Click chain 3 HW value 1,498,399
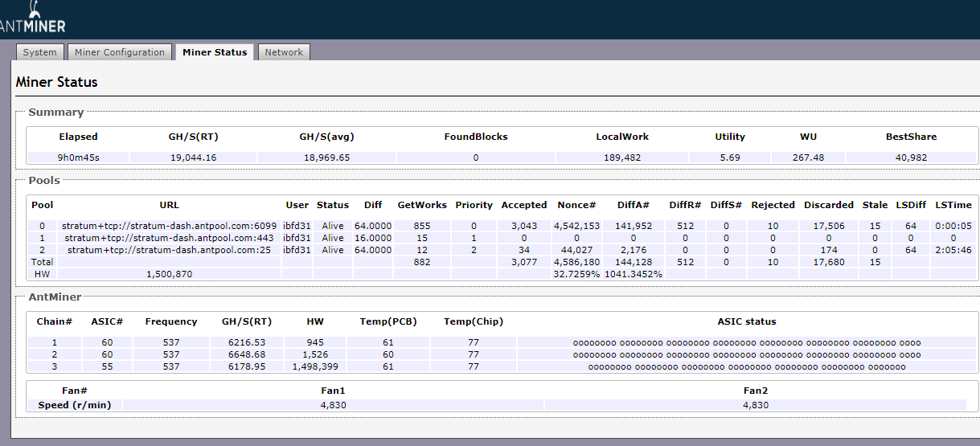 pyautogui.click(x=315, y=366)
